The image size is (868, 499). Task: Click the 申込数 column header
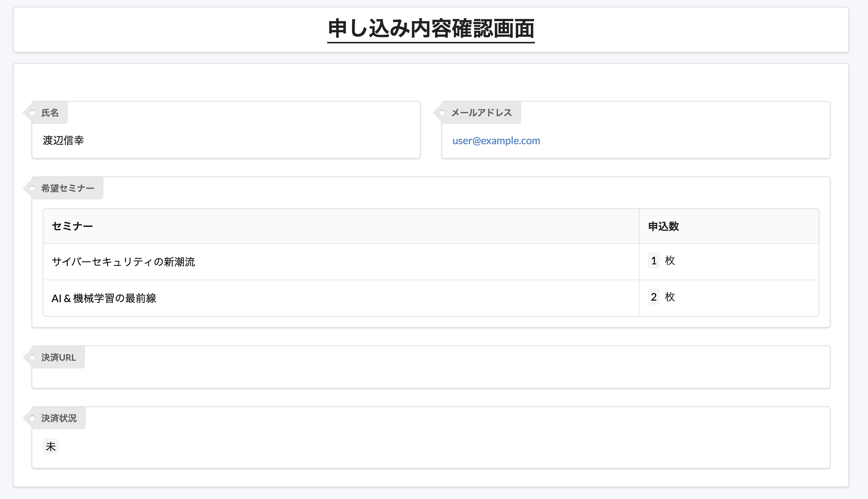[x=663, y=226]
